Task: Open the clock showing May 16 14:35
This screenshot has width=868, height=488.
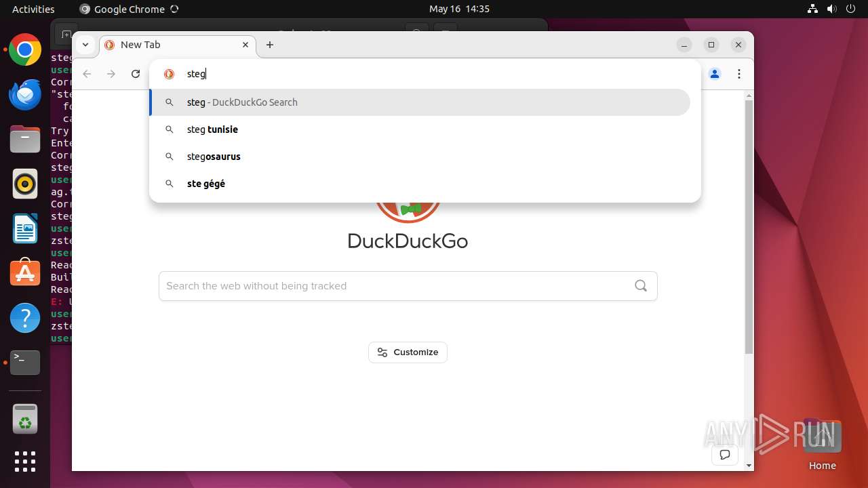Action: [459, 9]
